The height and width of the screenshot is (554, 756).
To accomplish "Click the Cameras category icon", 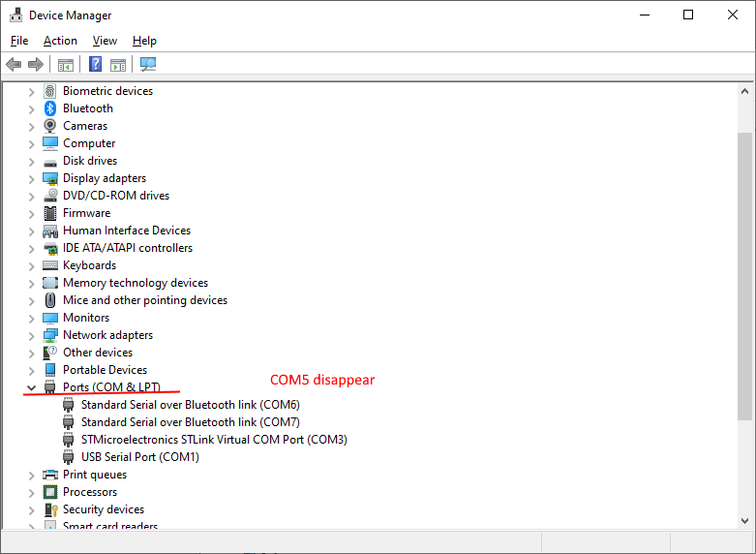I will click(x=50, y=126).
